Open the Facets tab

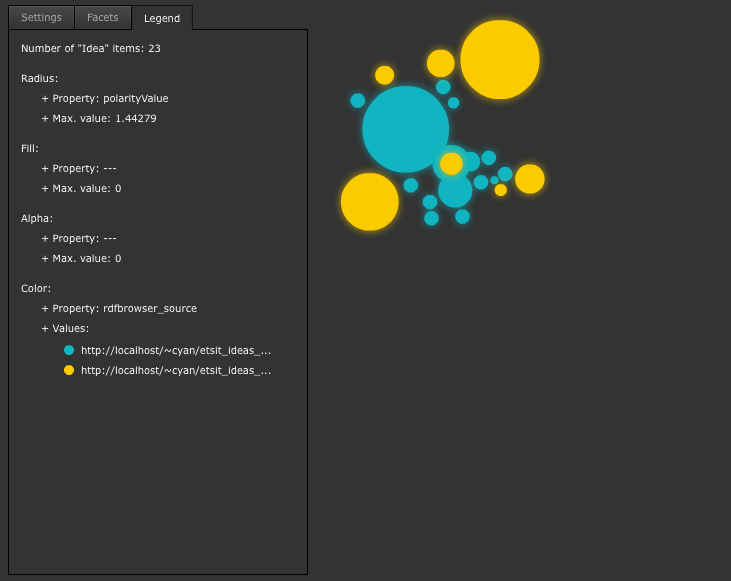point(102,17)
